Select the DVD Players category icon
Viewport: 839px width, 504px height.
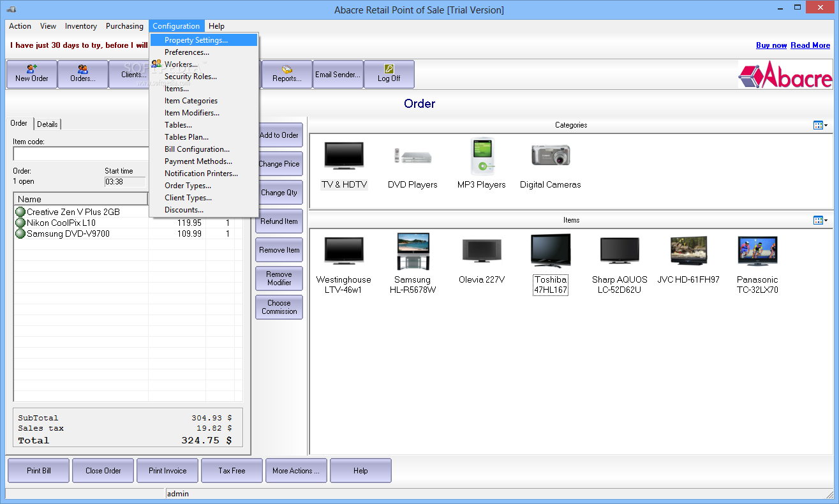413,156
